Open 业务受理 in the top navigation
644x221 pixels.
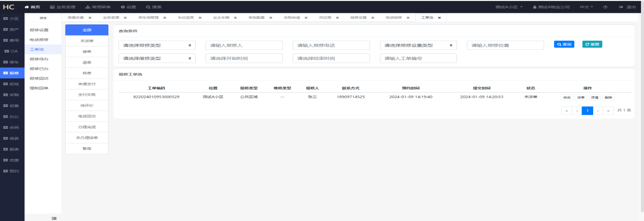point(63,7)
